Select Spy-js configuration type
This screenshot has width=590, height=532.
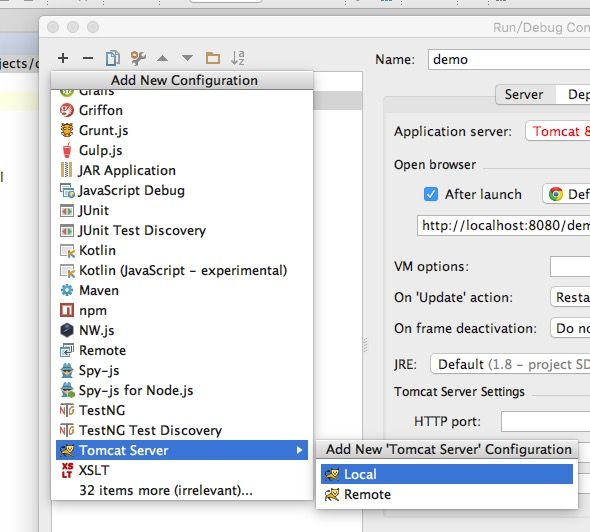point(182,370)
